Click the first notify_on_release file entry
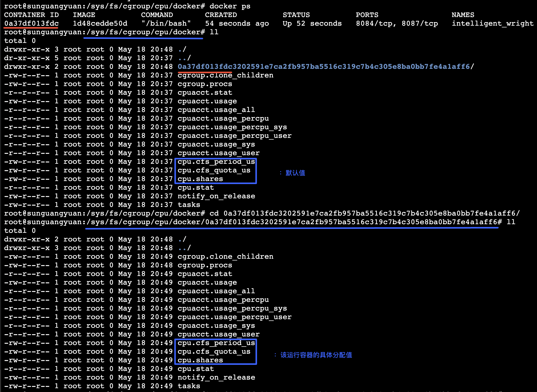Screen dimensions: 537x392 [216, 196]
